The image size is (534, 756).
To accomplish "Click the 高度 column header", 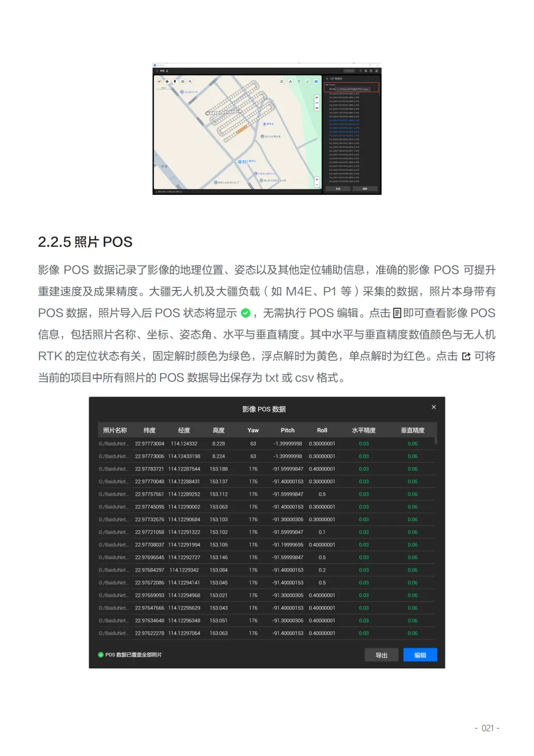I will pos(219,430).
